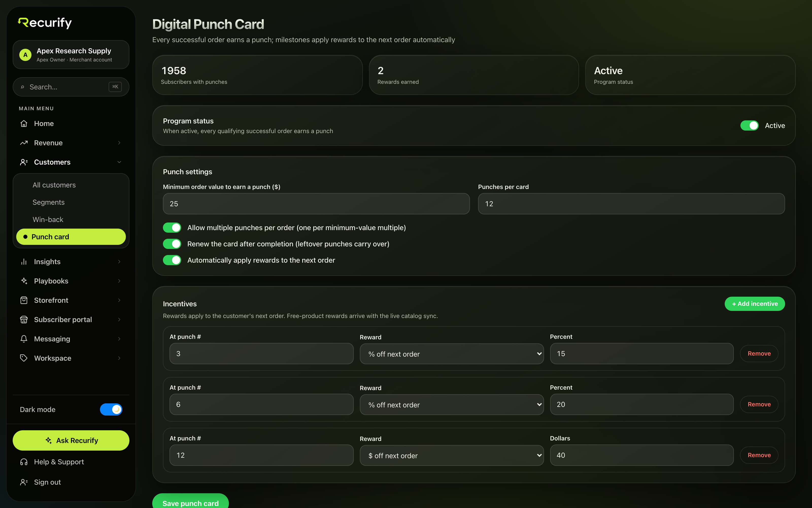Open Reward dropdown for punch 3 incentive
This screenshot has width=812, height=508.
click(x=452, y=354)
